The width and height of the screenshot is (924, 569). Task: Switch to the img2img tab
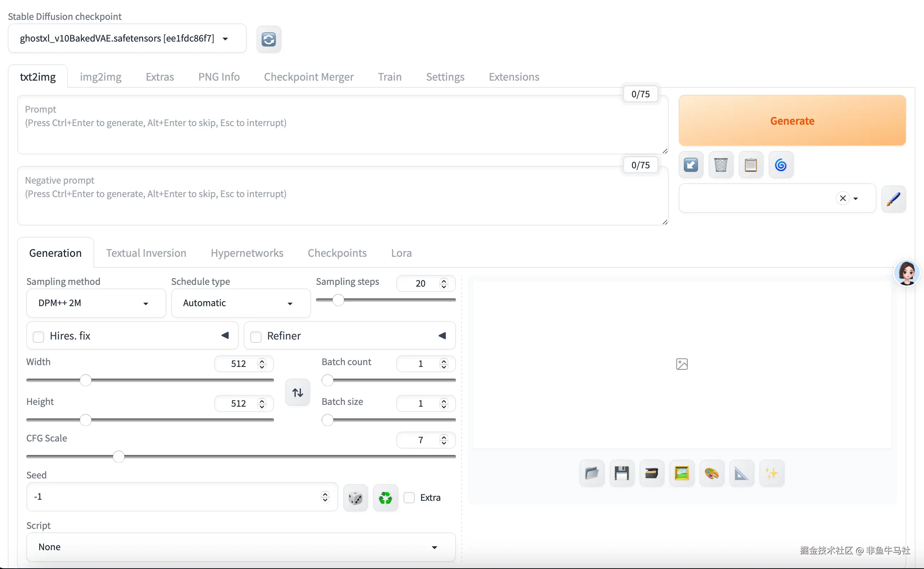(101, 77)
